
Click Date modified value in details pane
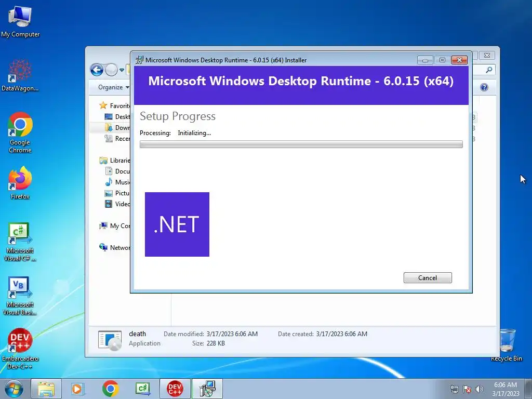[x=232, y=334]
